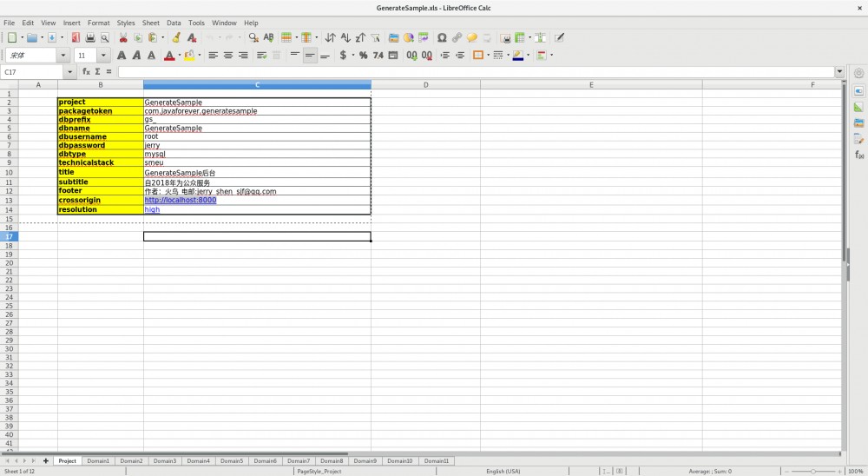The height and width of the screenshot is (476, 868).
Task: Format as Currency dollar button
Action: tap(343, 55)
